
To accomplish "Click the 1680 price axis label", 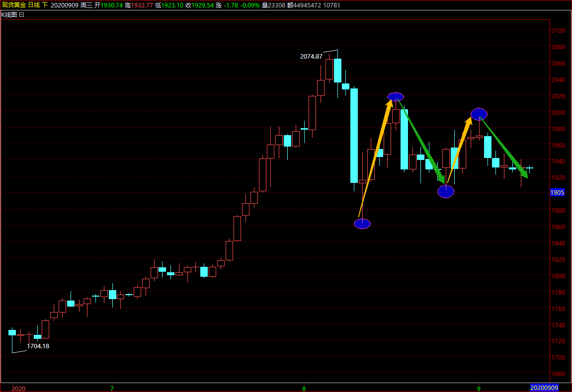I will pos(558,374).
